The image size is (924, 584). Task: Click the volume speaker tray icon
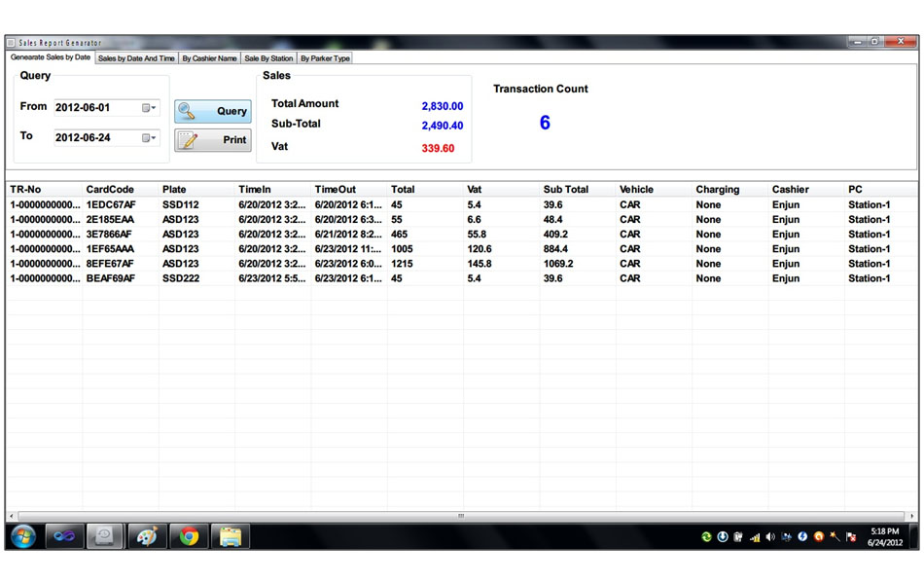click(x=770, y=537)
